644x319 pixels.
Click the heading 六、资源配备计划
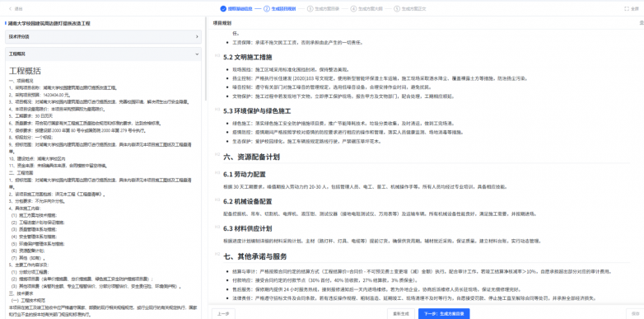pyautogui.click(x=251, y=157)
